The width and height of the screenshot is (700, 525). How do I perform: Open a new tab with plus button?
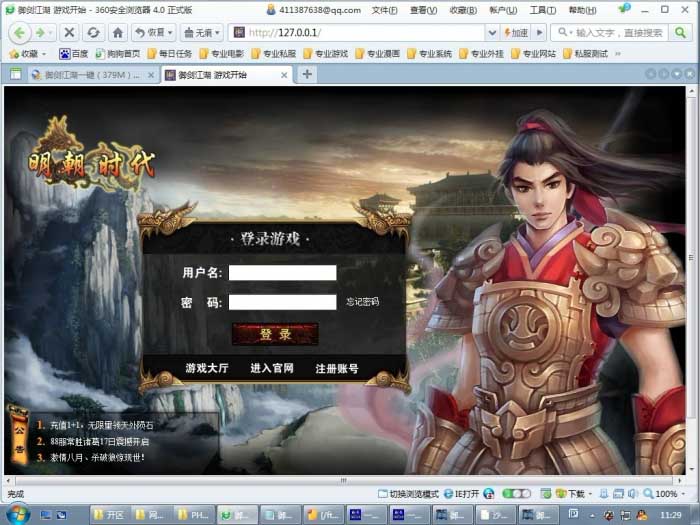tap(307, 74)
